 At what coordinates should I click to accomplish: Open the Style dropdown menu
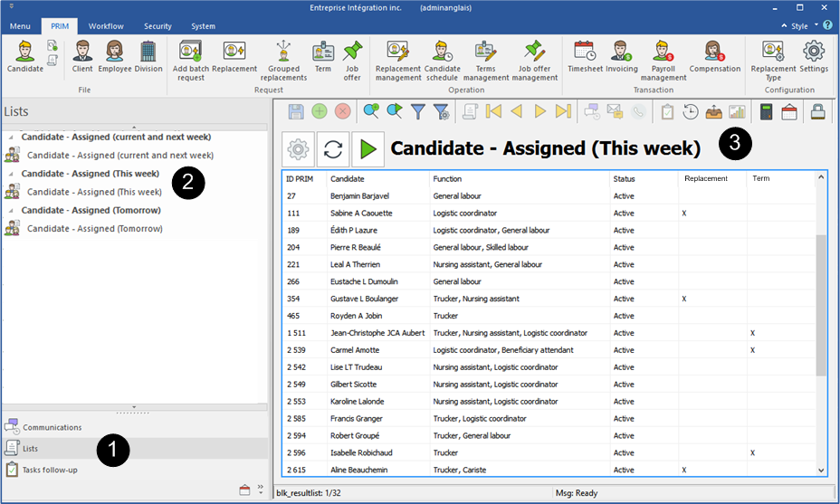tap(803, 25)
